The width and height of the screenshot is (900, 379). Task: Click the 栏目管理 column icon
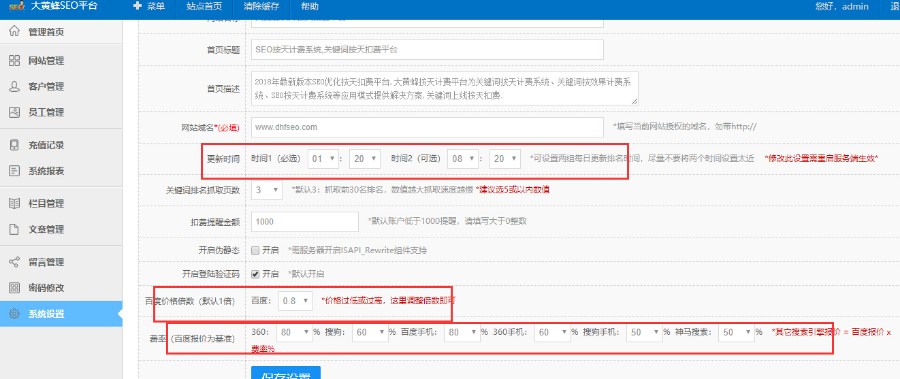[14, 203]
